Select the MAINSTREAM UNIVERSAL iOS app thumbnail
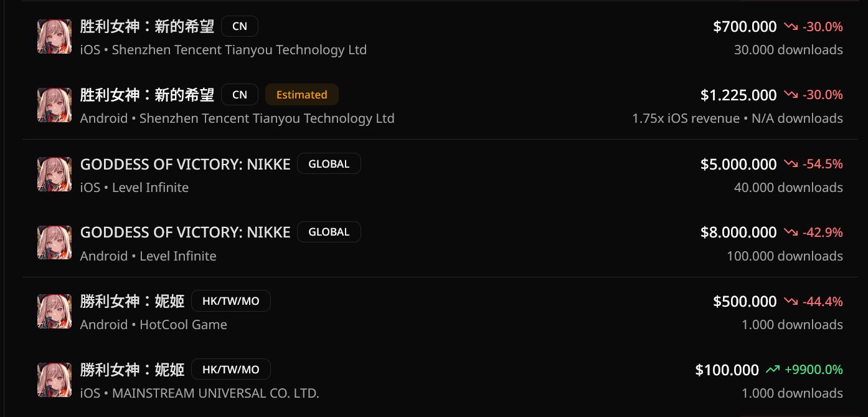The image size is (868, 417). pyautogui.click(x=54, y=380)
